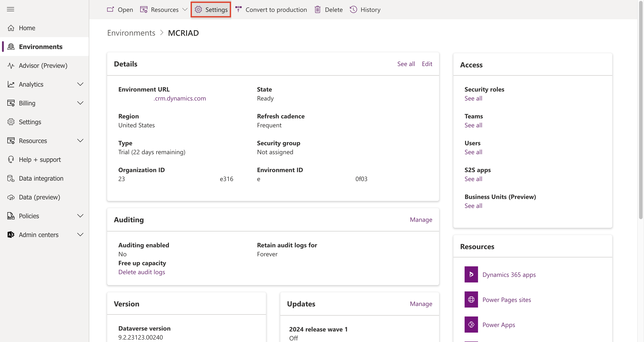Screen dimensions: 644x342
Task: Click See all under Teams
Action: [x=473, y=125]
